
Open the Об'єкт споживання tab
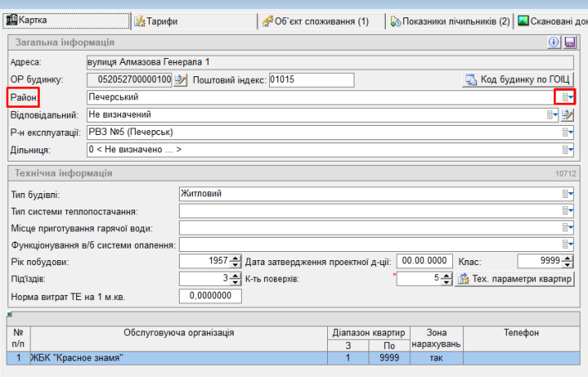pos(316,21)
